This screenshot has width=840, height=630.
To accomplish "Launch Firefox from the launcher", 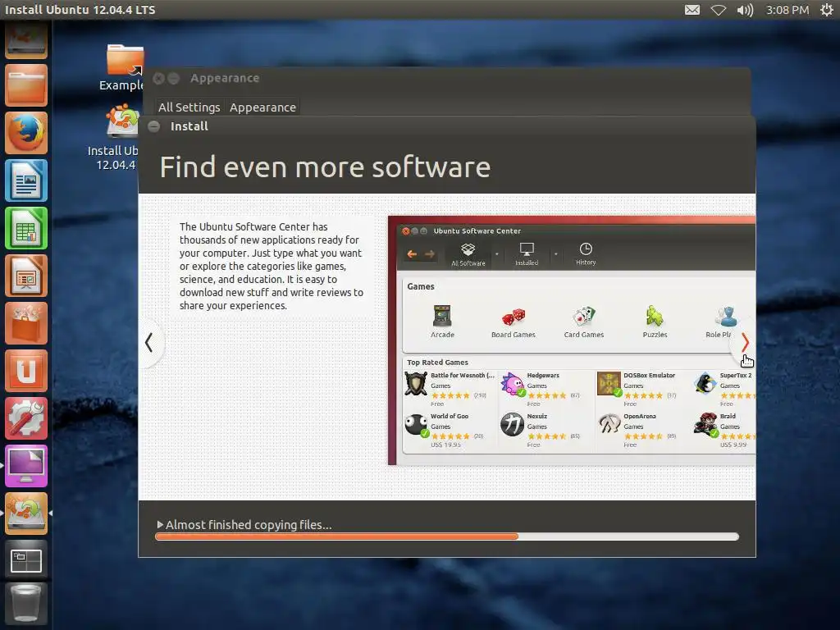I will coord(26,132).
